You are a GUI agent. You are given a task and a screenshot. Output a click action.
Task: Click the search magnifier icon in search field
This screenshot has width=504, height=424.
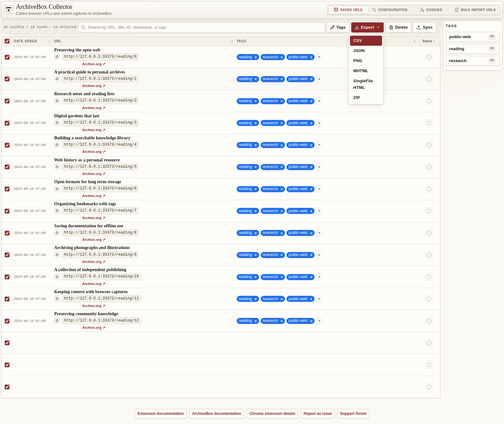[x=83, y=27]
